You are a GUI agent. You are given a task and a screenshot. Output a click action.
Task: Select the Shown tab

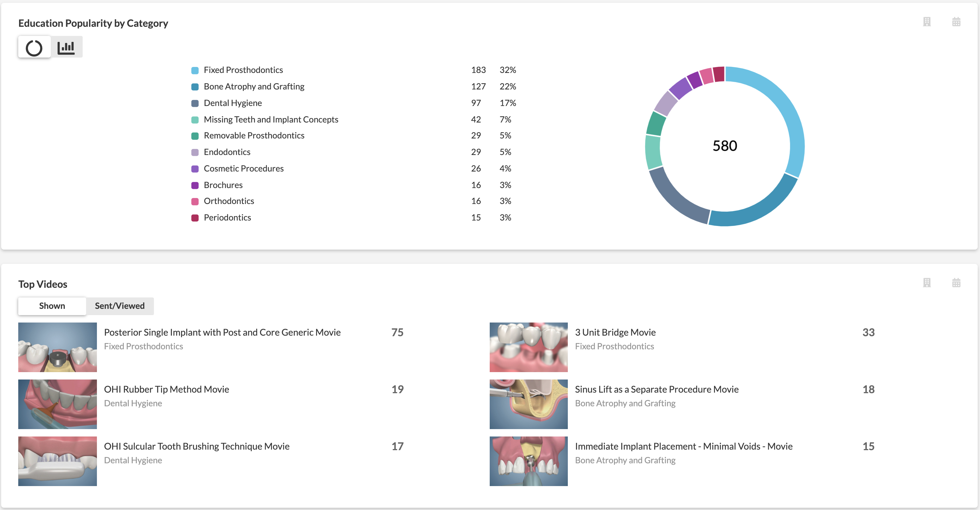[52, 306]
